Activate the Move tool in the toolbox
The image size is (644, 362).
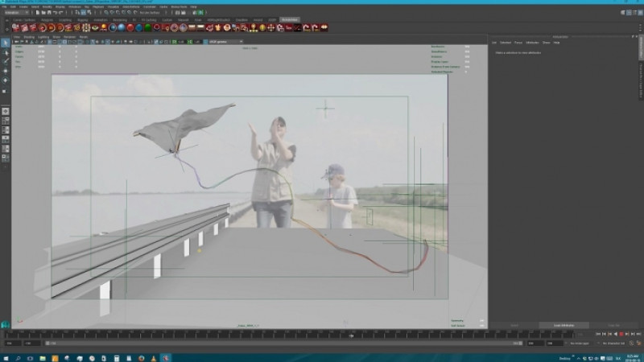[x=6, y=72]
